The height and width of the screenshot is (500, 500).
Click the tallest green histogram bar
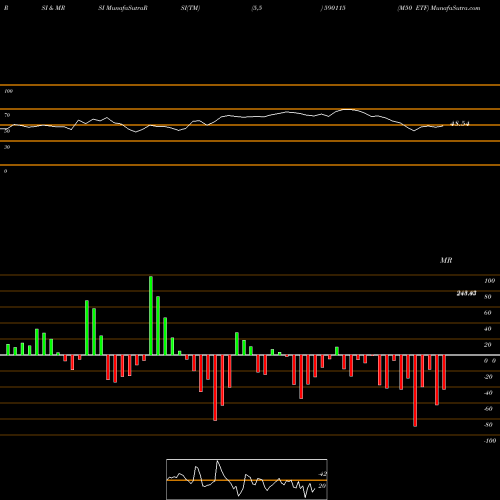151,316
